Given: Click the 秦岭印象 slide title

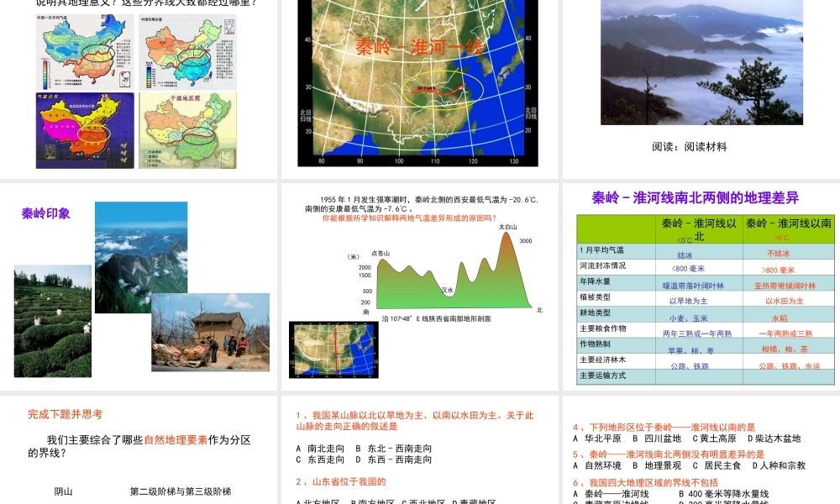Looking at the screenshot, I should (45, 213).
